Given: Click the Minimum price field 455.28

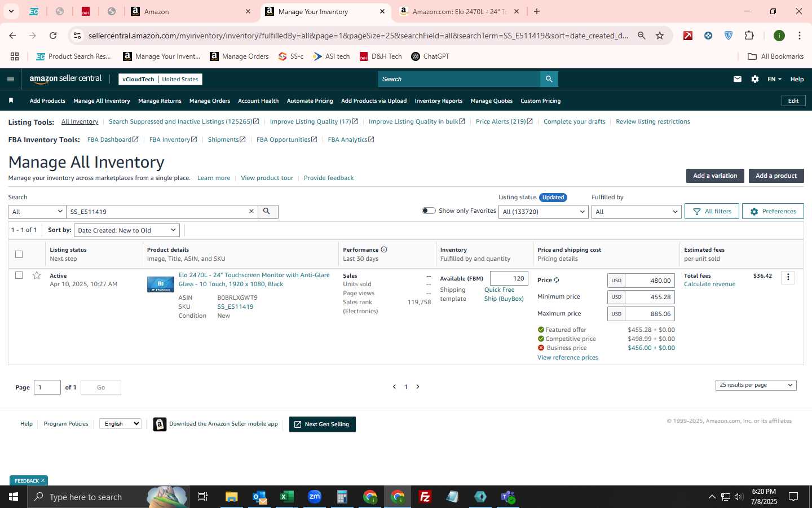Looking at the screenshot, I should coord(650,297).
